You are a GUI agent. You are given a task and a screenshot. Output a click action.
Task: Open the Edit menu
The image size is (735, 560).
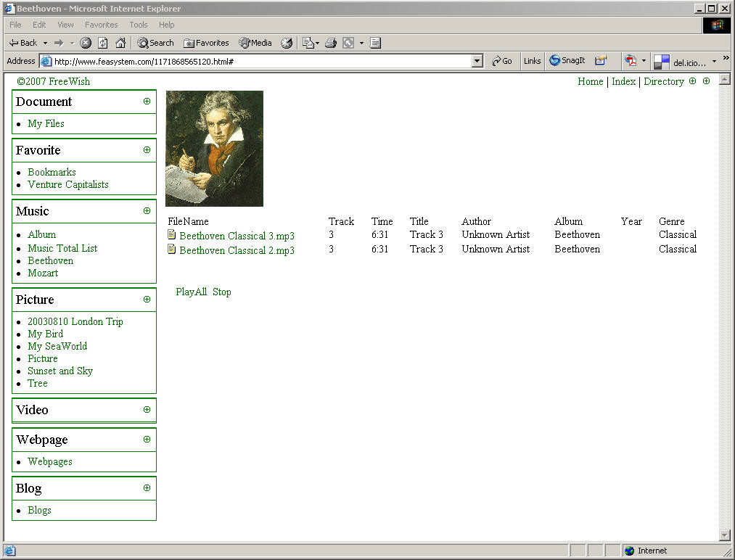[x=39, y=25]
